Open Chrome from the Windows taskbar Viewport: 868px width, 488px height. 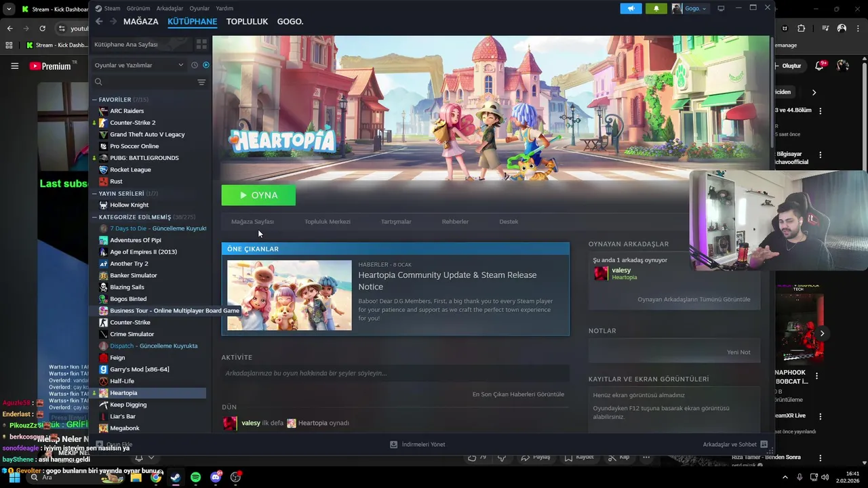156,477
